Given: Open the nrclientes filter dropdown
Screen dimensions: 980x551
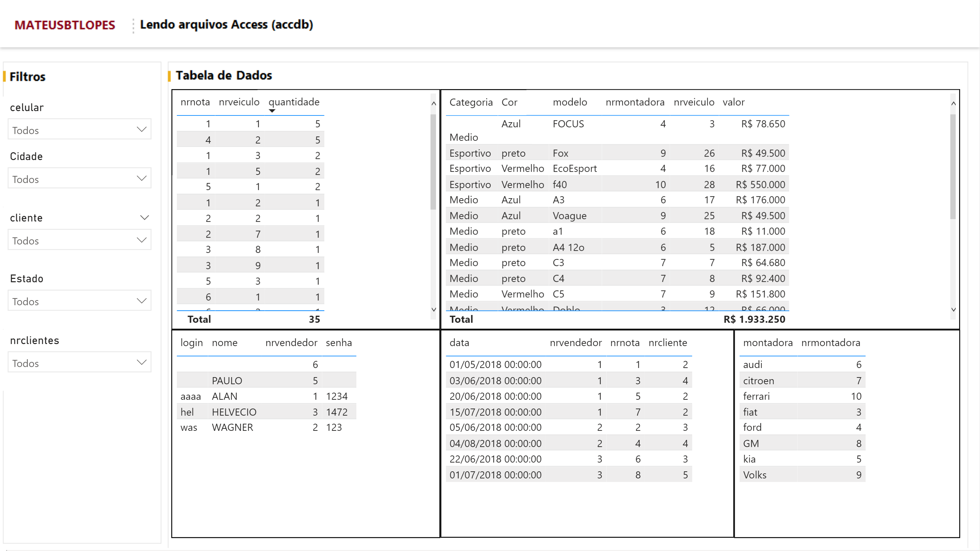Looking at the screenshot, I should tap(79, 363).
